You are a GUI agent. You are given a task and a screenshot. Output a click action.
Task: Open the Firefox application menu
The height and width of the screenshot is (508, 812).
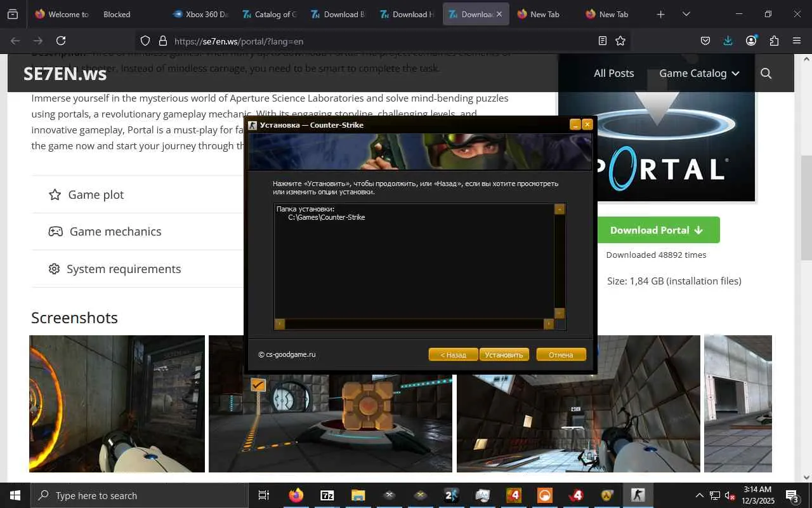click(x=797, y=41)
